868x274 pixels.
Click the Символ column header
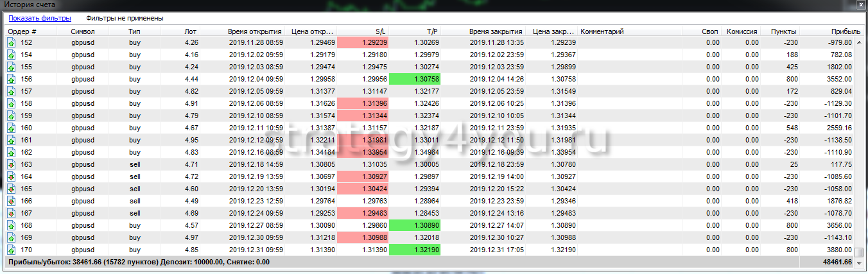point(83,31)
